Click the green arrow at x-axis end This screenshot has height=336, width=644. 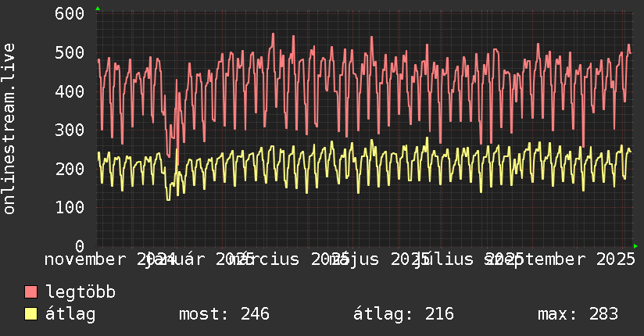(635, 246)
